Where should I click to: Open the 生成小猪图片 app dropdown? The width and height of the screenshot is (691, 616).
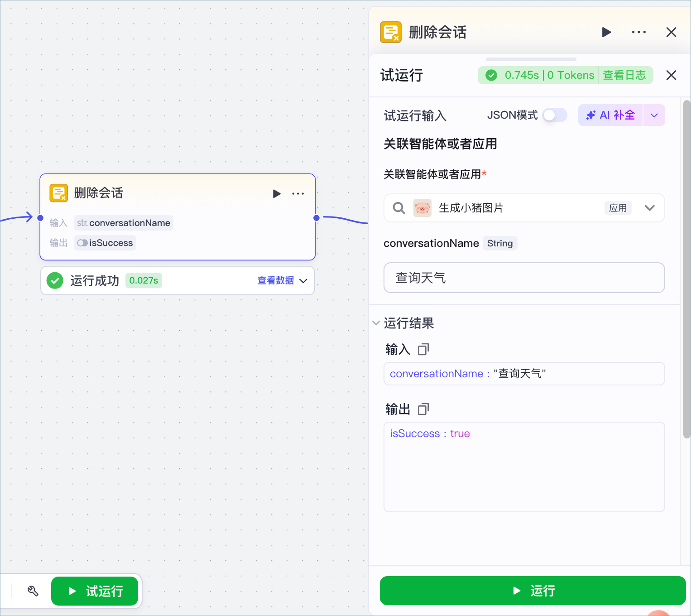coord(649,208)
